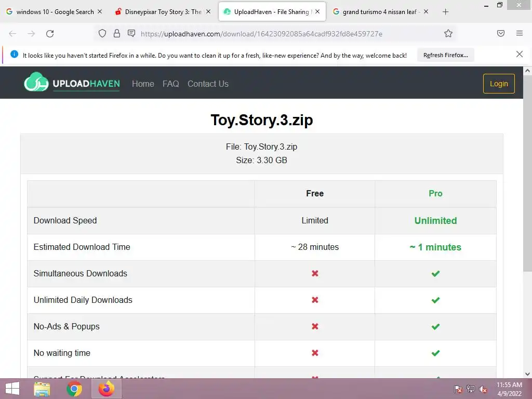Viewport: 532px width, 399px height.
Task: Close the windows 10 Google Search tab
Action: (100, 11)
